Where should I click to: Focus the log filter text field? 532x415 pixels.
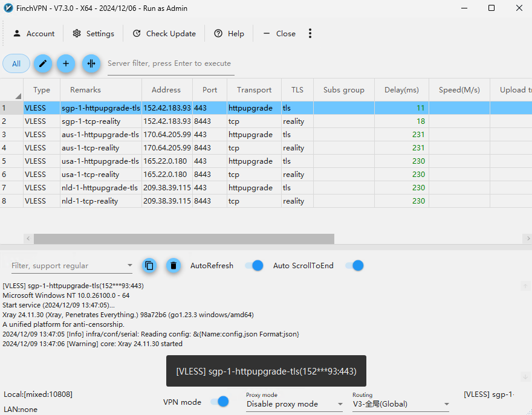(x=68, y=265)
